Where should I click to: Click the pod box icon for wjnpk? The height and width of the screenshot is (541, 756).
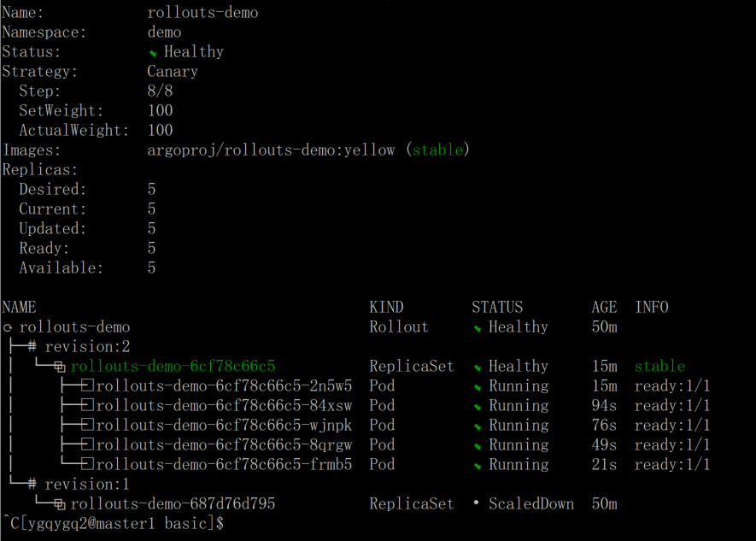click(x=87, y=425)
